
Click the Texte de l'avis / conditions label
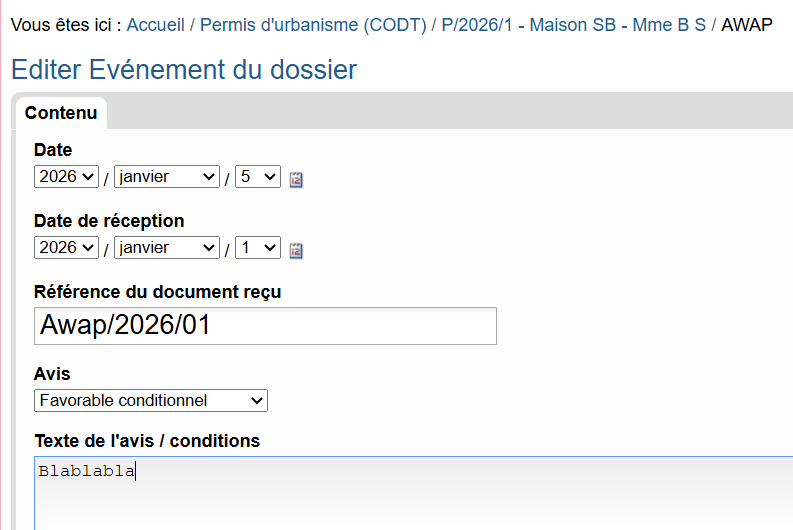pyautogui.click(x=147, y=441)
